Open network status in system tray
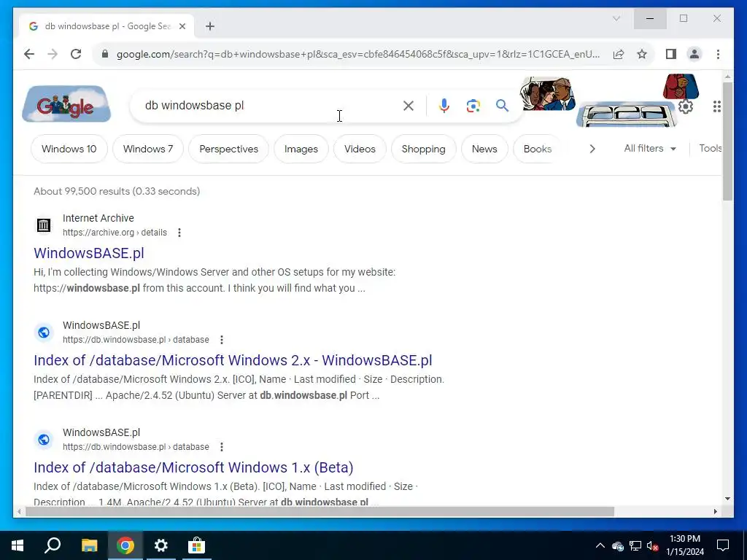 [635, 545]
